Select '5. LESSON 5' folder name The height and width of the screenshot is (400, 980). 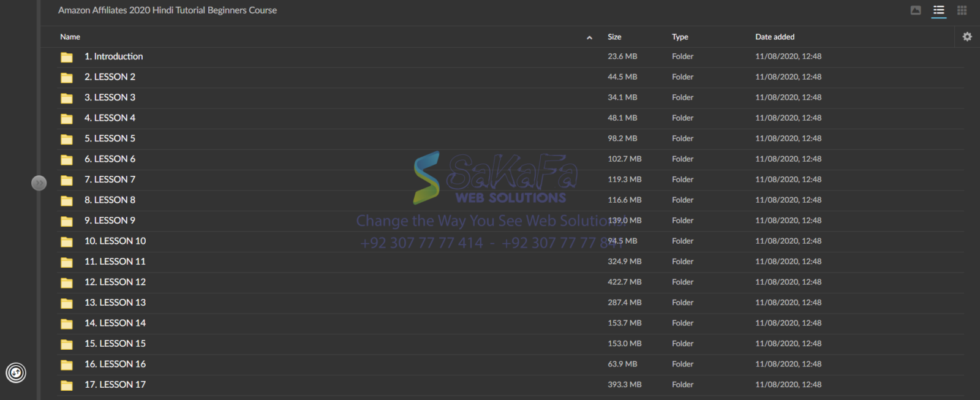coord(110,138)
